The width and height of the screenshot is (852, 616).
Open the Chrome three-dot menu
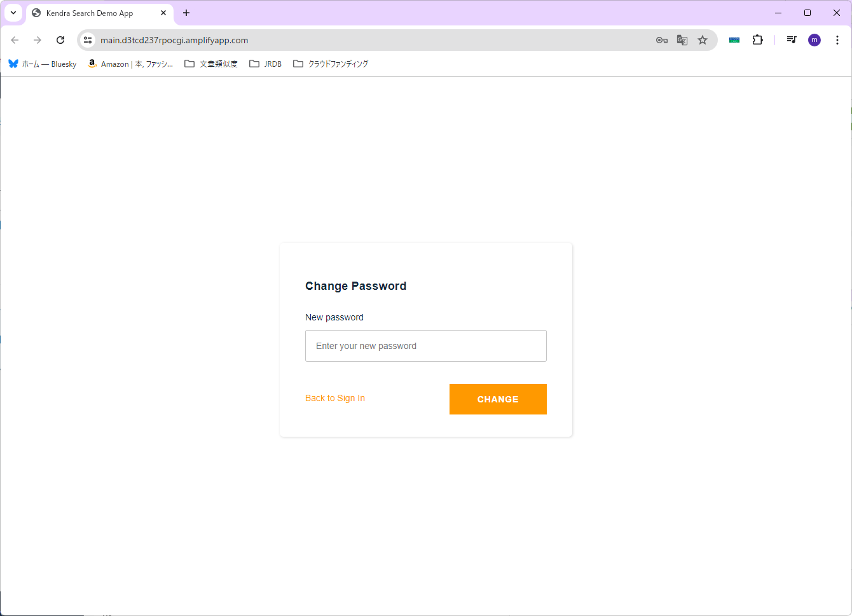coord(837,40)
